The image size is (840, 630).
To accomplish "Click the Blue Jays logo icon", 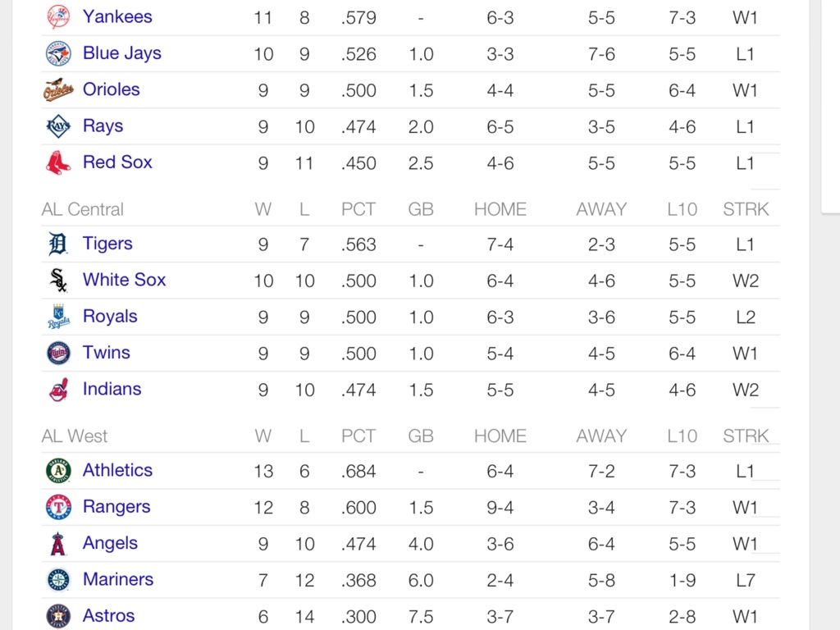I will point(58,53).
